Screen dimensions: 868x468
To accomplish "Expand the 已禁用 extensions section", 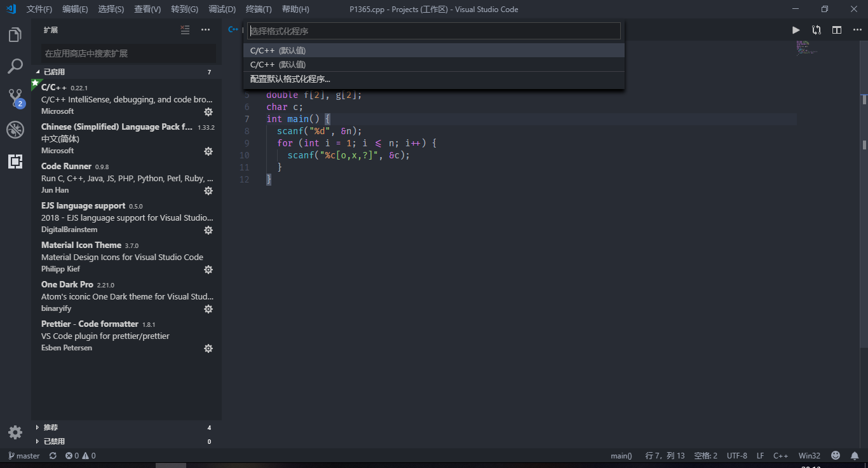I will (x=53, y=441).
